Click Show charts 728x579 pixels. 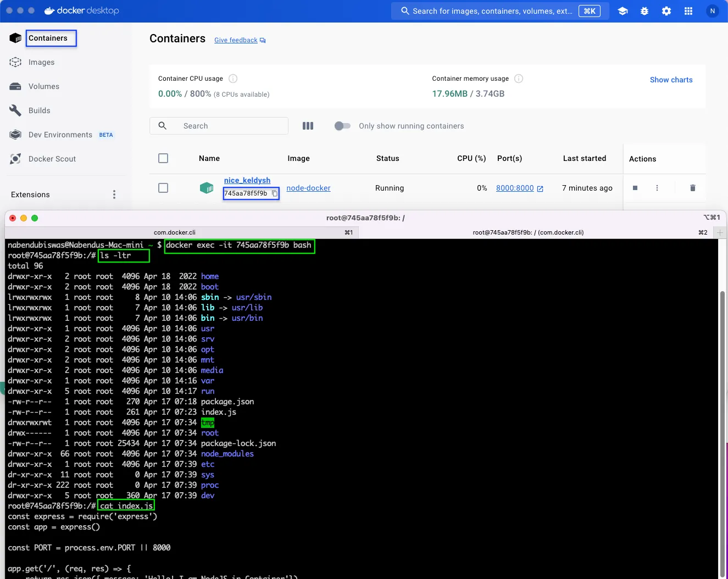point(671,80)
